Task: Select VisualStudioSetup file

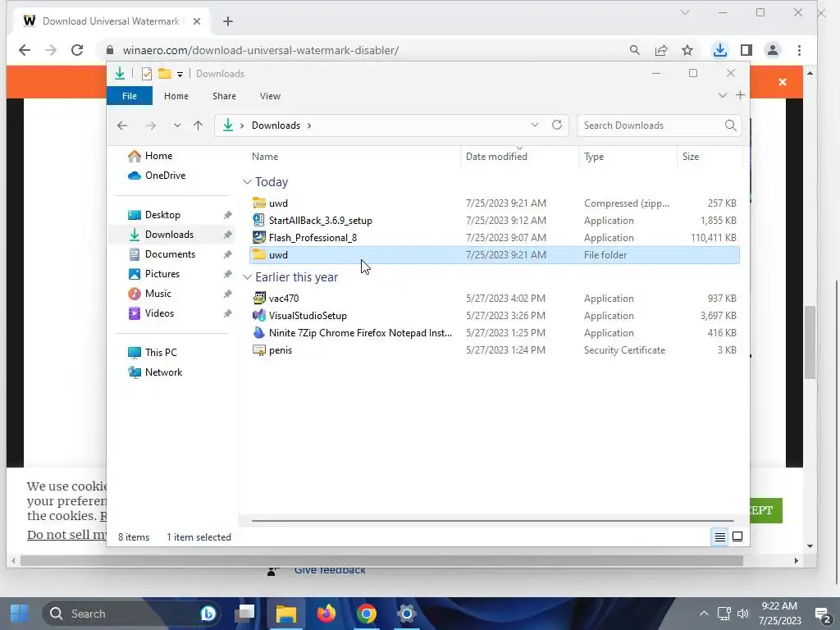Action: tap(494, 316)
